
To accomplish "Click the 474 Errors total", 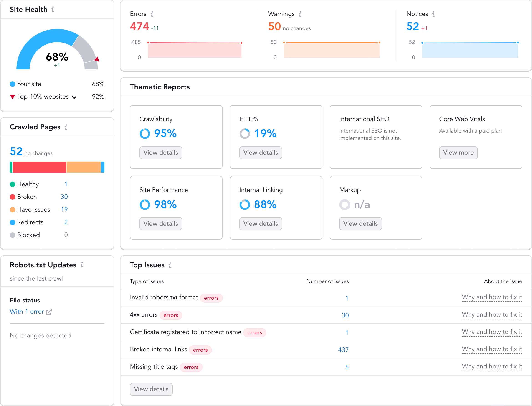I will (139, 26).
